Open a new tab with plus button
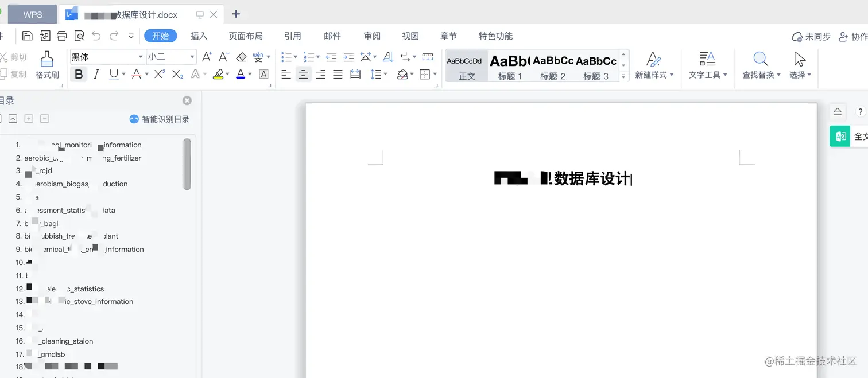The image size is (868, 378). tap(236, 14)
